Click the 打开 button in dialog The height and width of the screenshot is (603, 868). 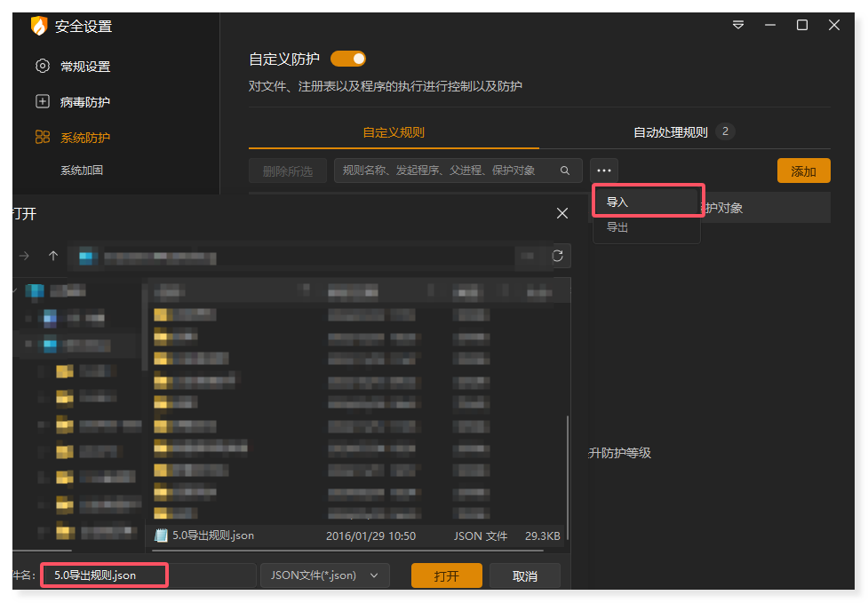tap(446, 575)
